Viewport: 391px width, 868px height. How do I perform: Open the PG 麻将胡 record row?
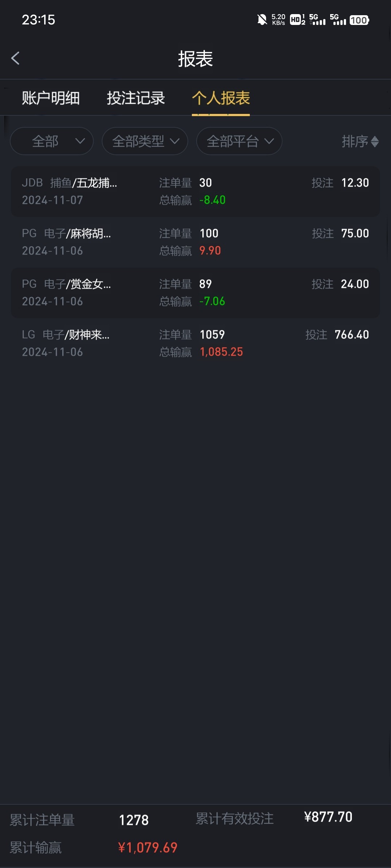(x=195, y=242)
